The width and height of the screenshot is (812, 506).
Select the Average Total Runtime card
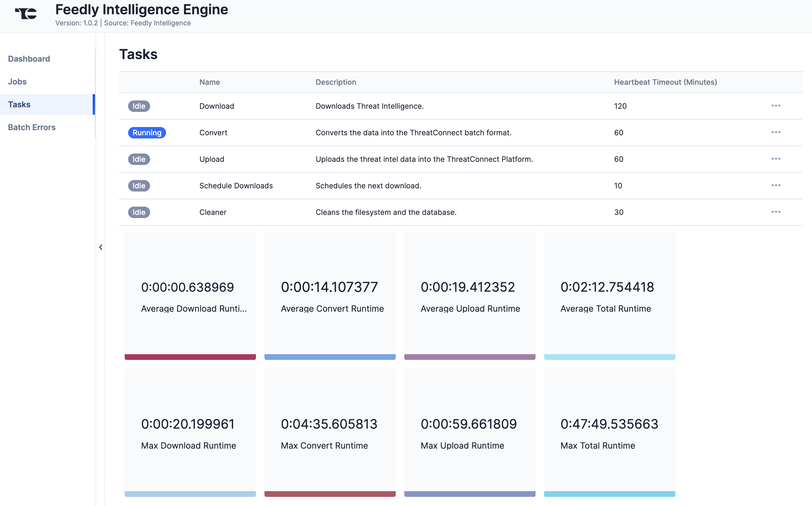tap(610, 296)
